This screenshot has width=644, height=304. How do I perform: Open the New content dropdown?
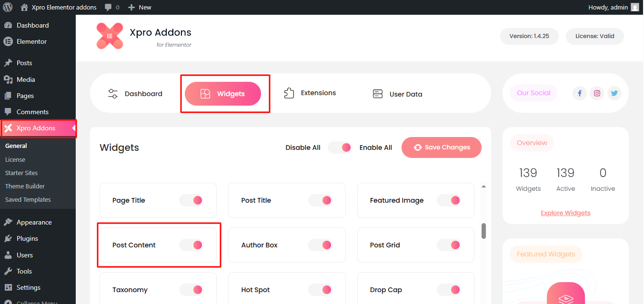pyautogui.click(x=140, y=7)
